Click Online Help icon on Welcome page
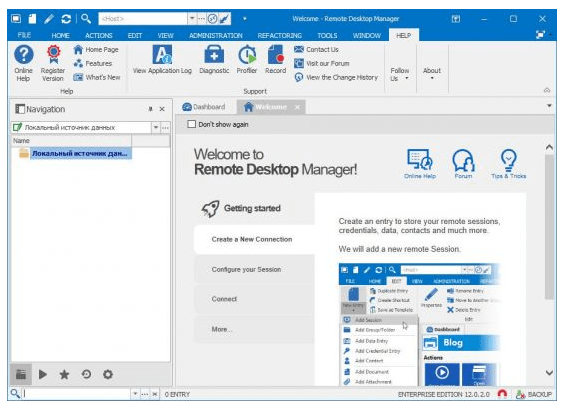 (x=420, y=164)
